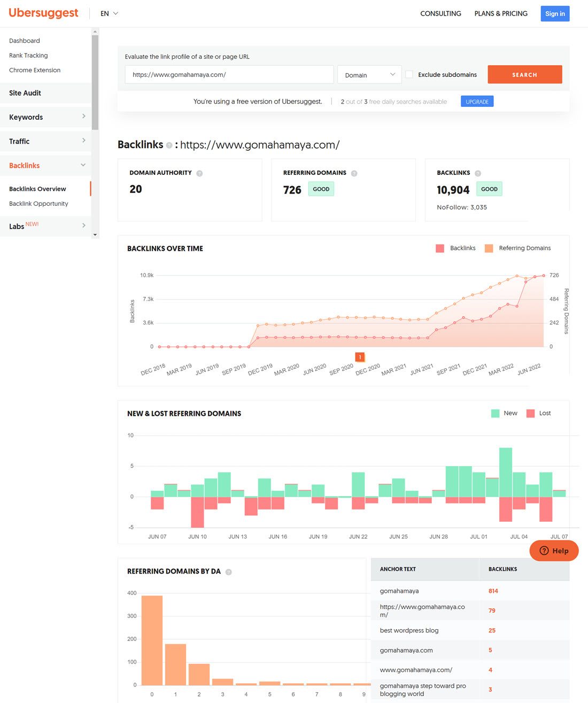Click the 79 backlinks count

(x=492, y=611)
